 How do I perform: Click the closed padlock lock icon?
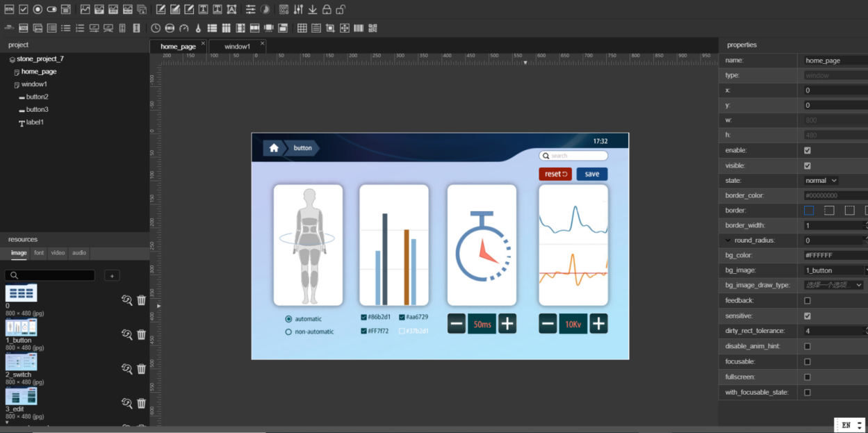tap(327, 10)
